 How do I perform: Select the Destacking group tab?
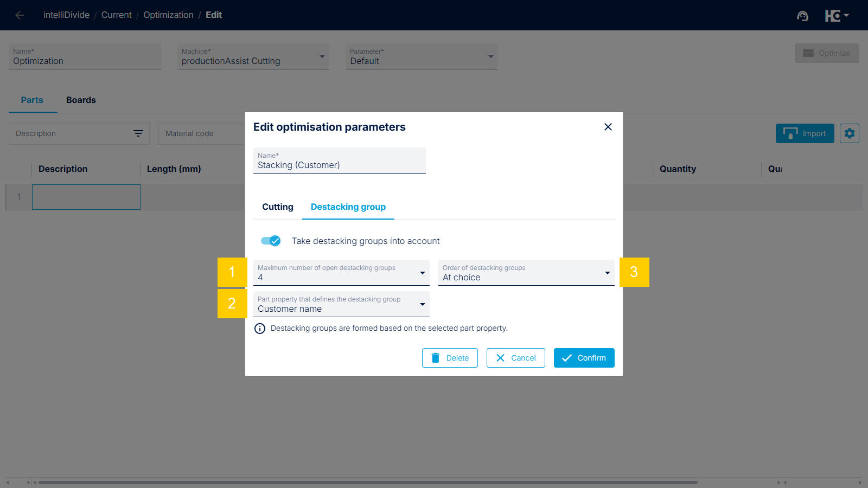click(x=348, y=207)
